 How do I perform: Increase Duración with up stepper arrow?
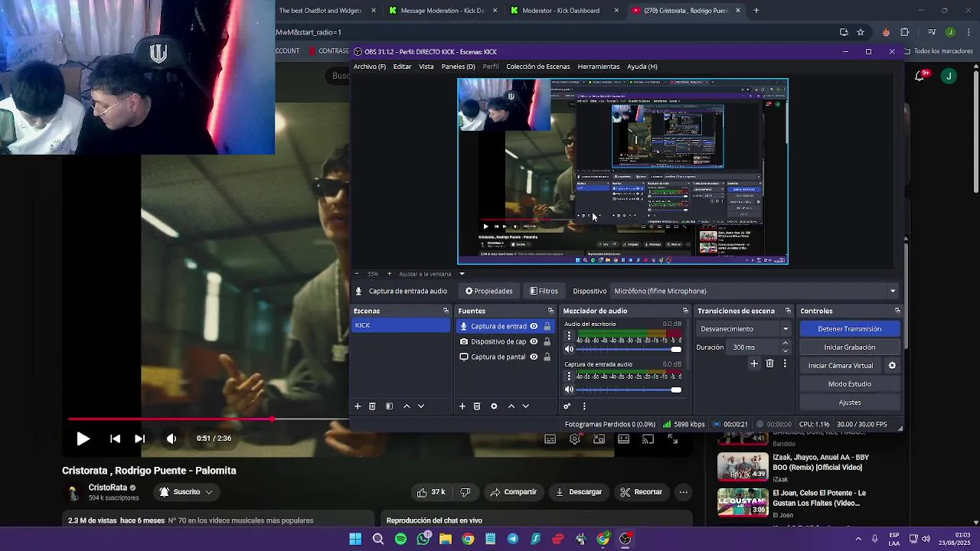pyautogui.click(x=785, y=344)
